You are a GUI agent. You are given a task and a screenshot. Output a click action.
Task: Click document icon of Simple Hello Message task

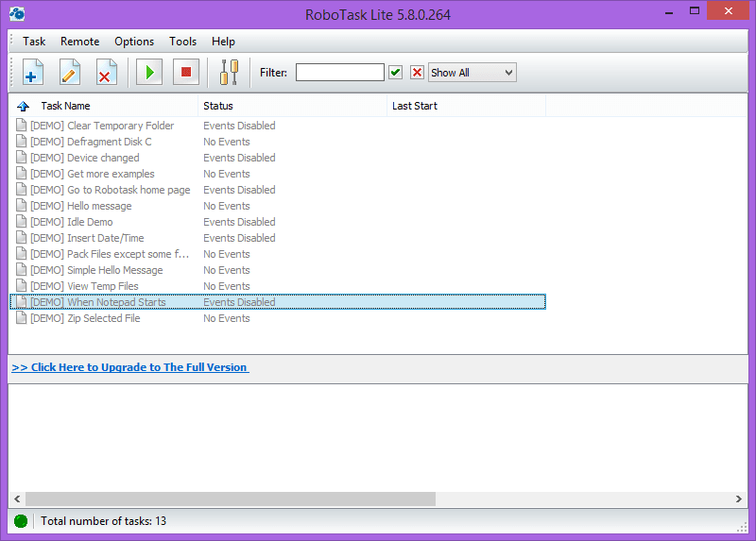click(x=21, y=270)
